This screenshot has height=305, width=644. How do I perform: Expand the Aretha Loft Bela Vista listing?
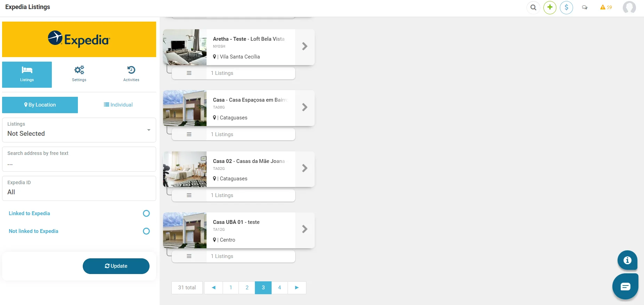click(x=305, y=46)
